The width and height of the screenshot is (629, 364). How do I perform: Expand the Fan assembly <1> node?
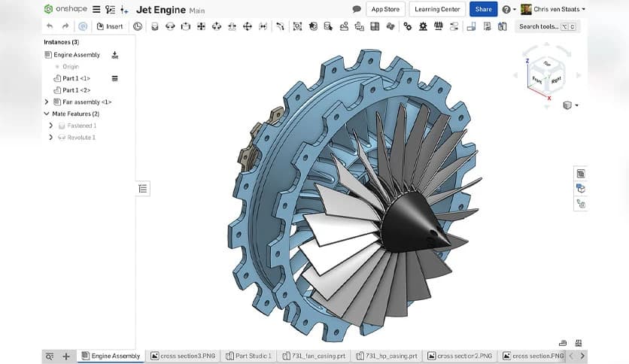(47, 102)
